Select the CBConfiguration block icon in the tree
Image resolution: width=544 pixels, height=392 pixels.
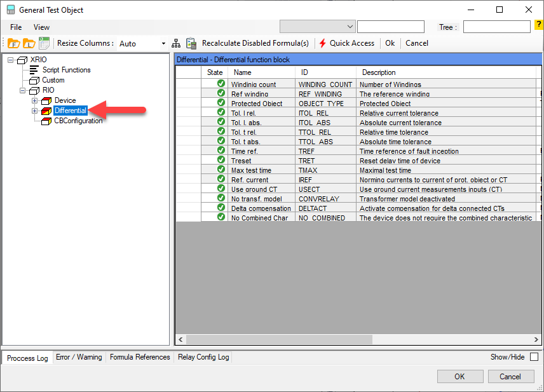pyautogui.click(x=46, y=121)
